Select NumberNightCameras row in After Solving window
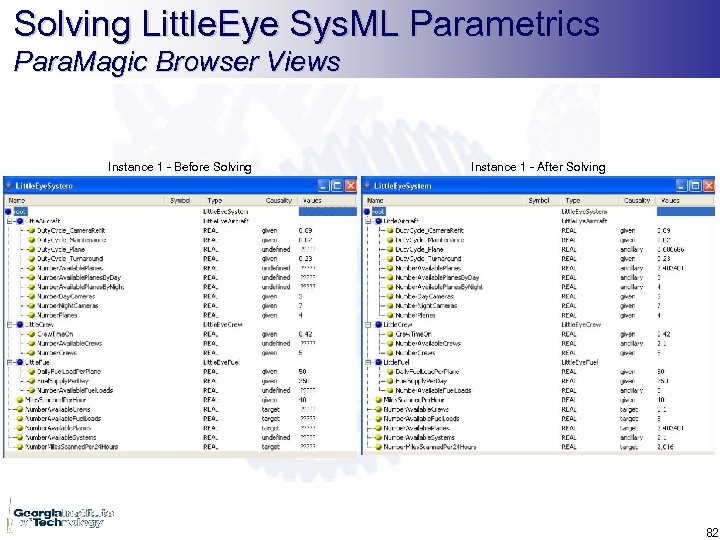The height and width of the screenshot is (540, 720). 539,306
